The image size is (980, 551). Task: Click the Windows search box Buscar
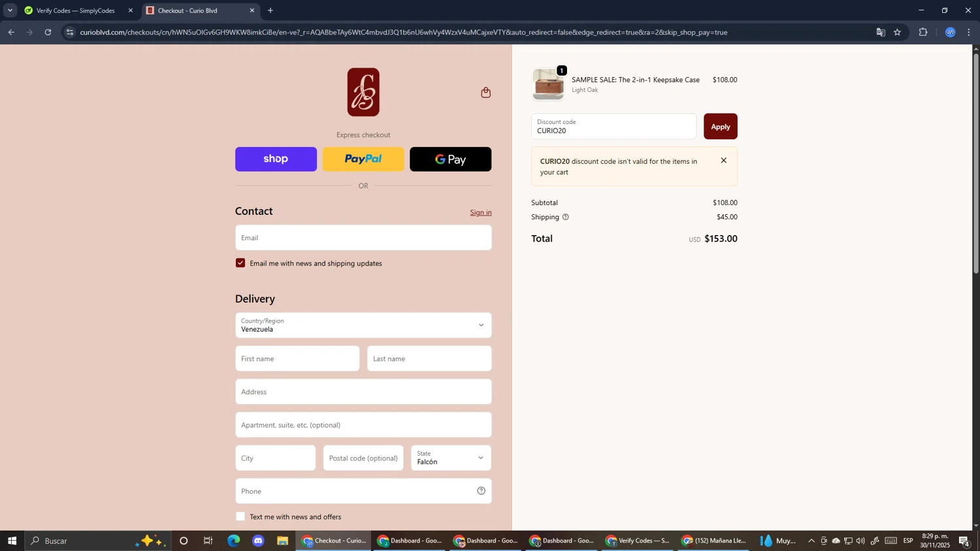[98, 541]
